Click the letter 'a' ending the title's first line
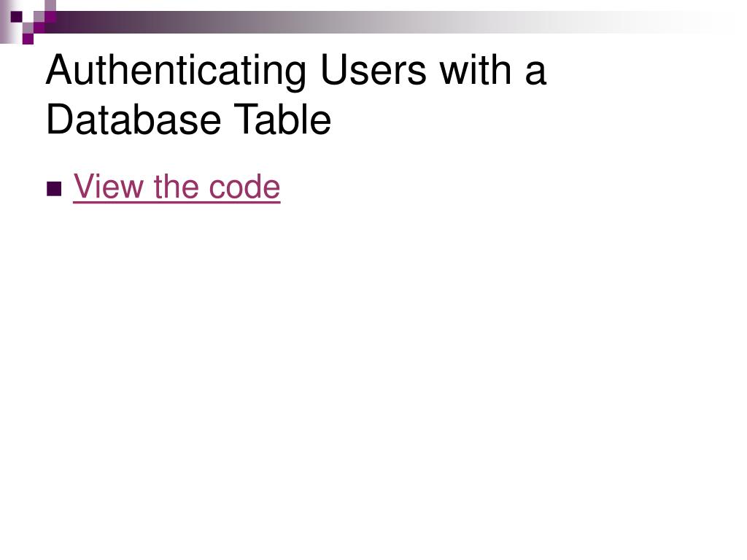This screenshot has height=560, width=747. point(536,74)
